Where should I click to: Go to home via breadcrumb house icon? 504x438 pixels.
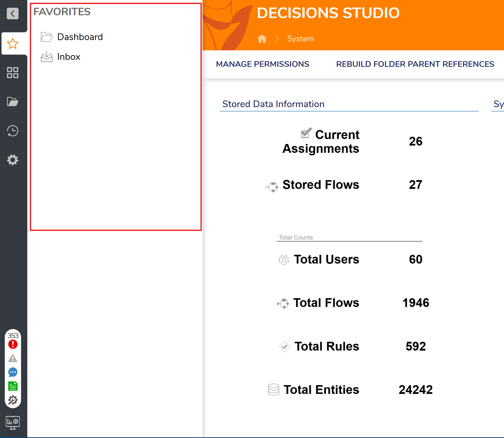262,39
